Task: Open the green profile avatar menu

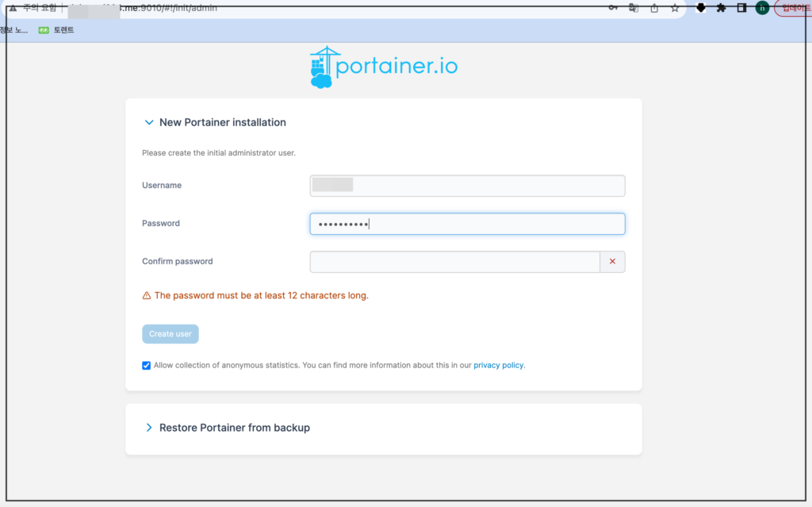Action: (762, 8)
